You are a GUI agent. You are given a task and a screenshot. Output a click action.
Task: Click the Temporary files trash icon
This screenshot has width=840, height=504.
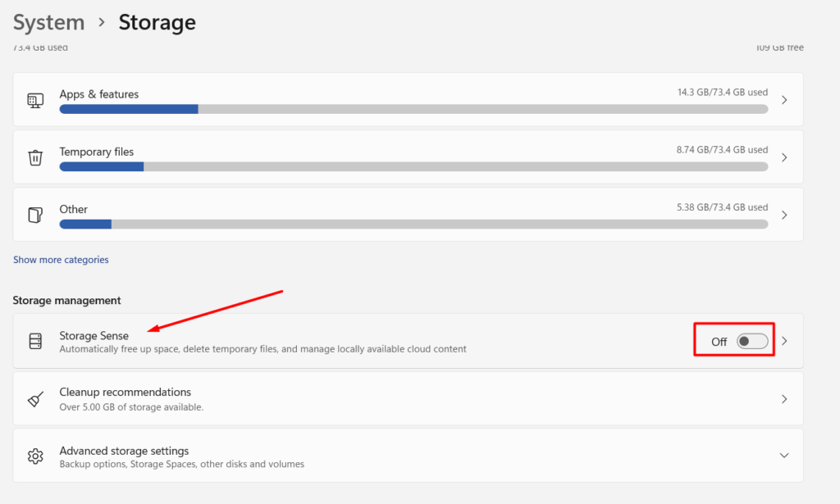[x=34, y=157]
